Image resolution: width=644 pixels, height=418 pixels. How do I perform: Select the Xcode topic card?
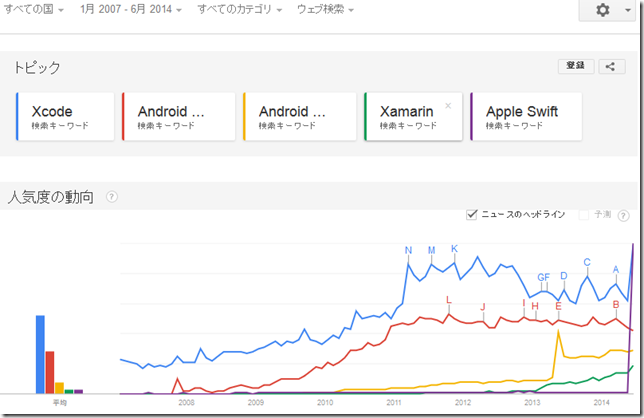[65, 117]
